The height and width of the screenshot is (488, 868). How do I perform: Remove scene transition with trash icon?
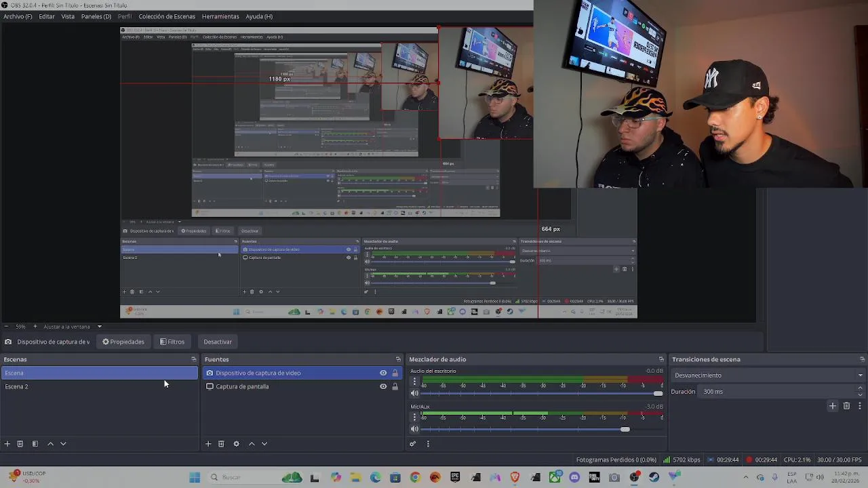coord(846,406)
